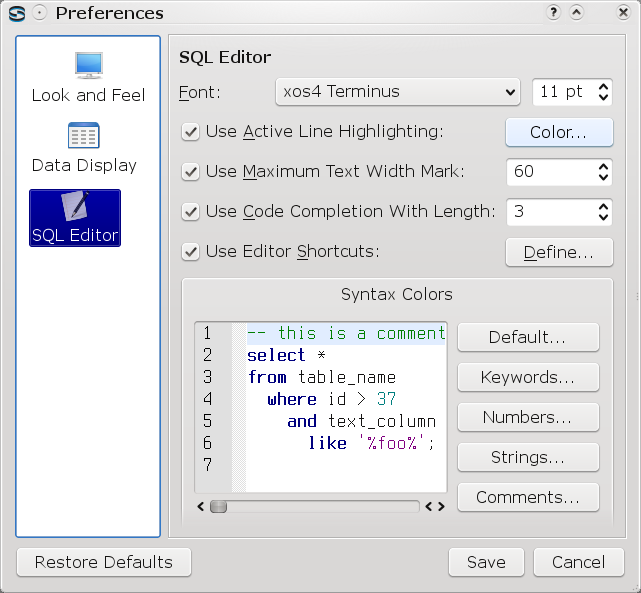Click the application logo in title bar

pos(17,13)
